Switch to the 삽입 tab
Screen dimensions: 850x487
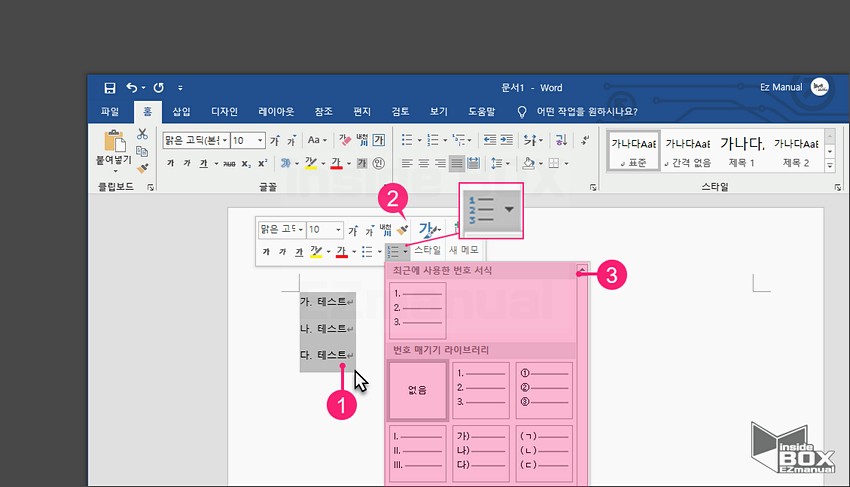pos(181,112)
